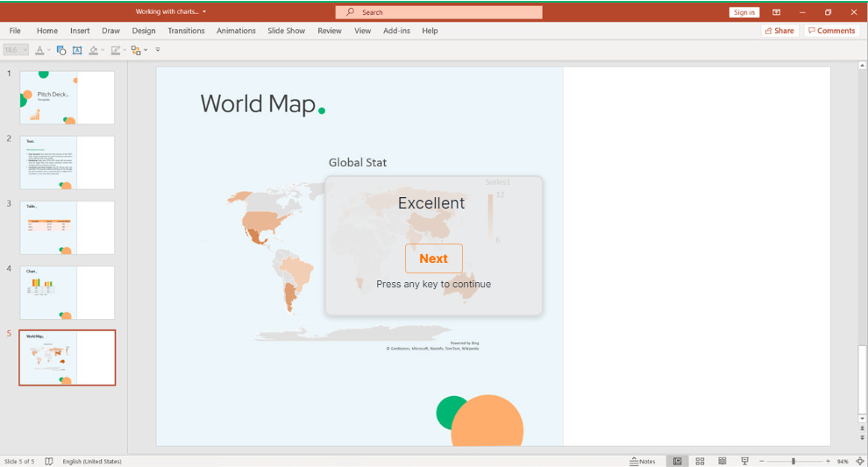Click the Shapes icon in quick toolbar
The image size is (868, 467).
[x=61, y=50]
